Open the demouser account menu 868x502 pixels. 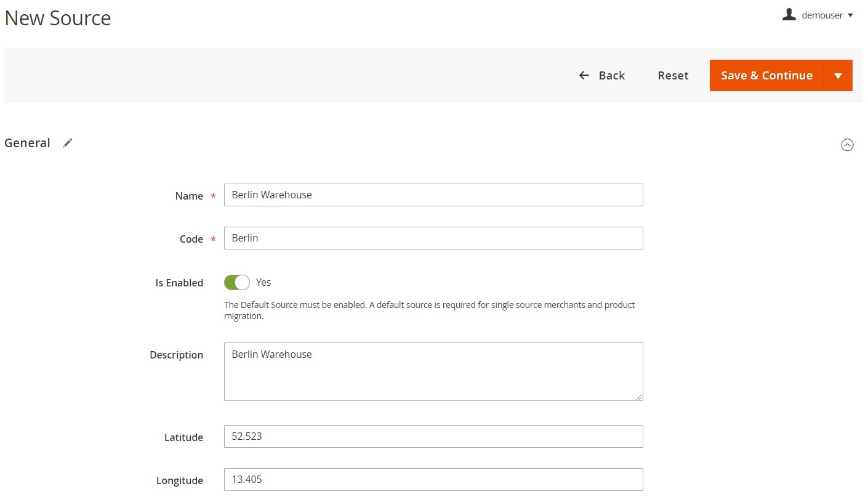pos(818,15)
